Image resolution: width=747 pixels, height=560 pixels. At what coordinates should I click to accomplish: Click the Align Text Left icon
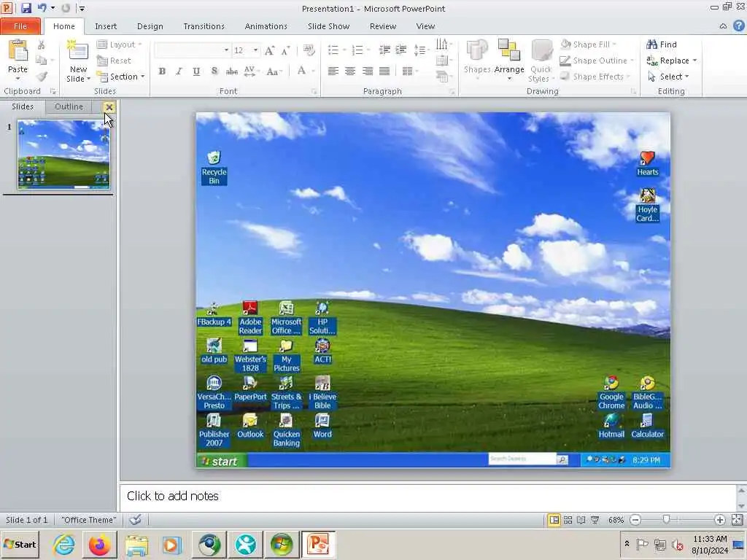point(333,71)
